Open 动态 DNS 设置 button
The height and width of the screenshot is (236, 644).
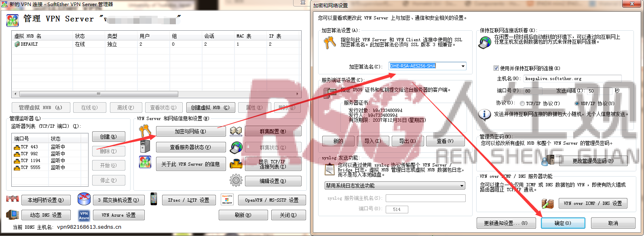pos(46,215)
